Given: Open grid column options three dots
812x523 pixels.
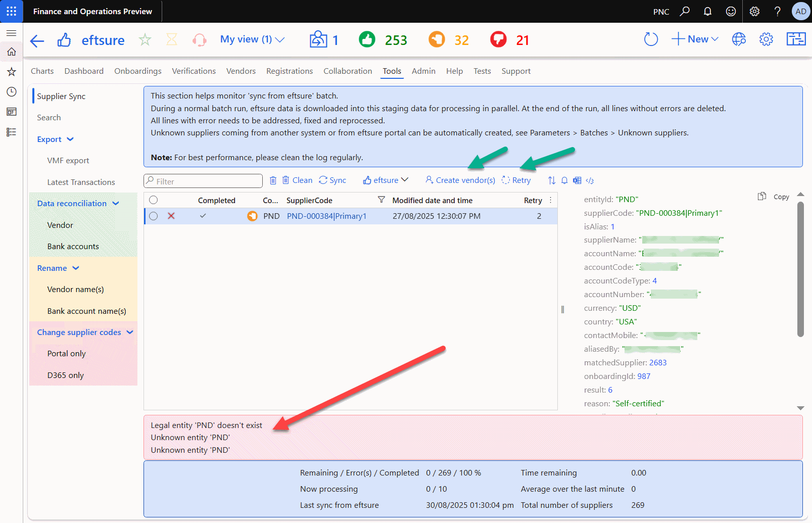Looking at the screenshot, I should (x=551, y=200).
